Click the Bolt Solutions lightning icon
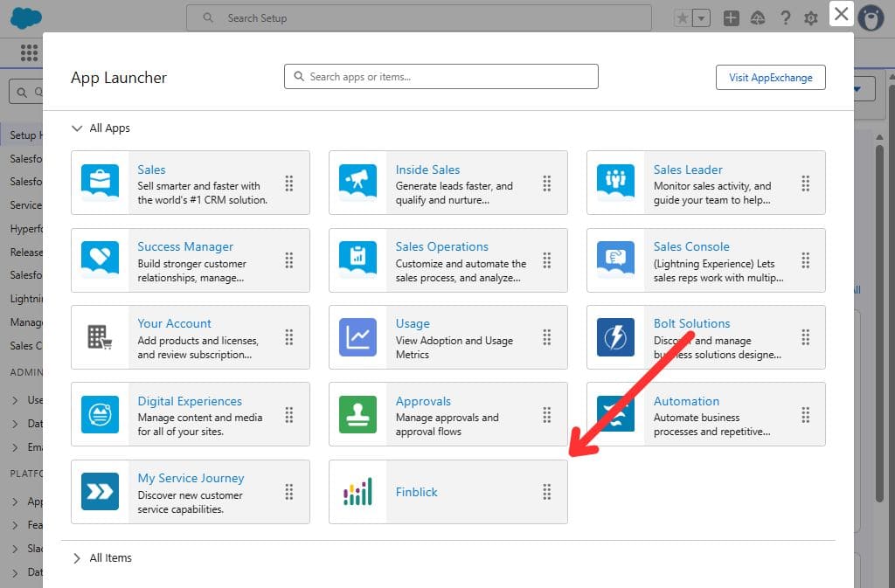Screen dimensions: 895x588 coord(615,337)
